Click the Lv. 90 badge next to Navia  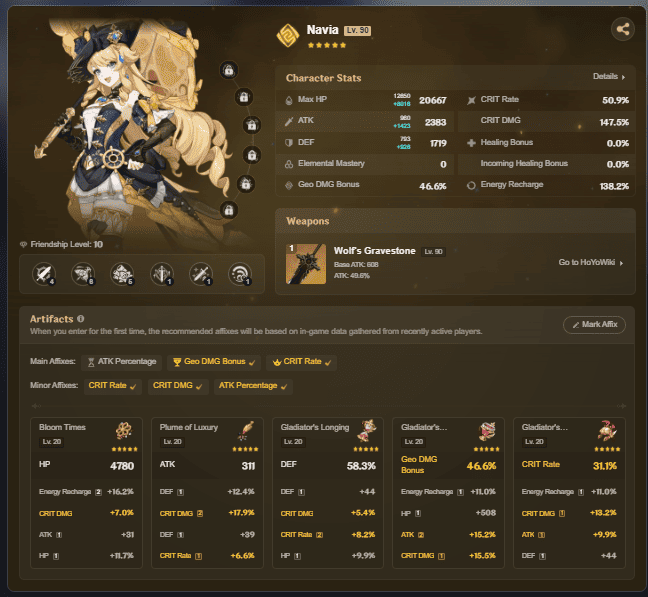[x=357, y=30]
